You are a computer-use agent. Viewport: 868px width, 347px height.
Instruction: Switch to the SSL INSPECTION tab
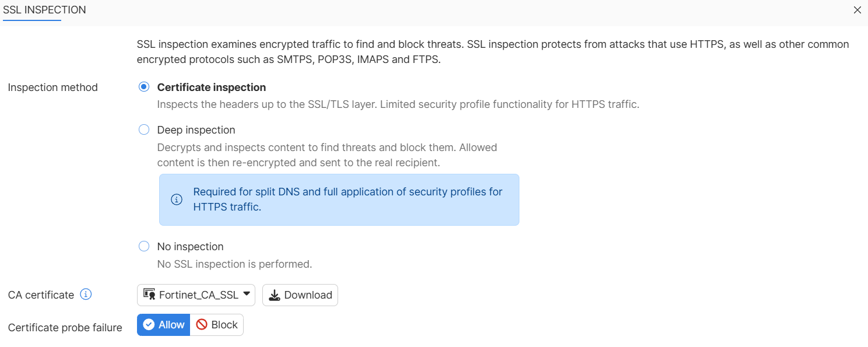44,10
